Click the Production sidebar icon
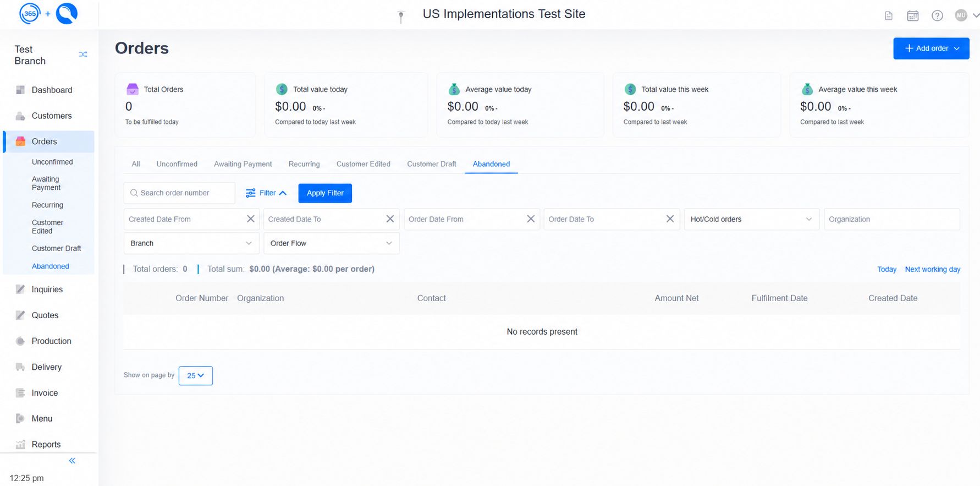This screenshot has width=980, height=486. [20, 341]
